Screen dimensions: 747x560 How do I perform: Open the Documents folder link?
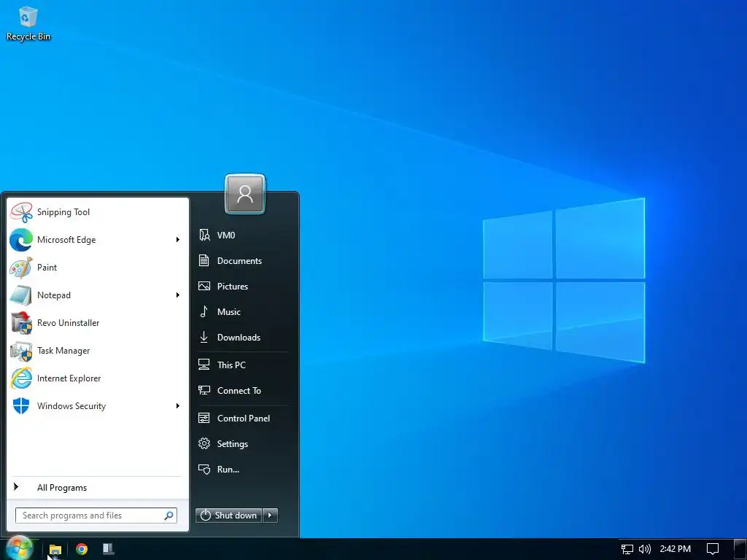click(243, 260)
